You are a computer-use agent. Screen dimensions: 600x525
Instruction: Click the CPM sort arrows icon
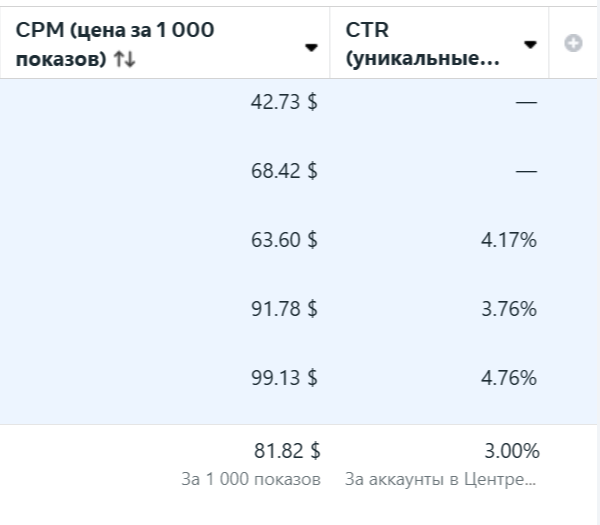pos(124,59)
